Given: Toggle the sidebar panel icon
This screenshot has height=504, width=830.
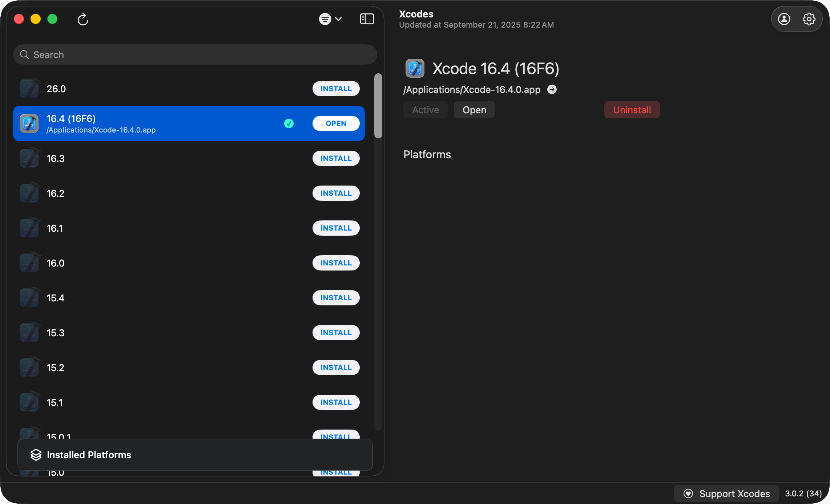Looking at the screenshot, I should pos(367,19).
